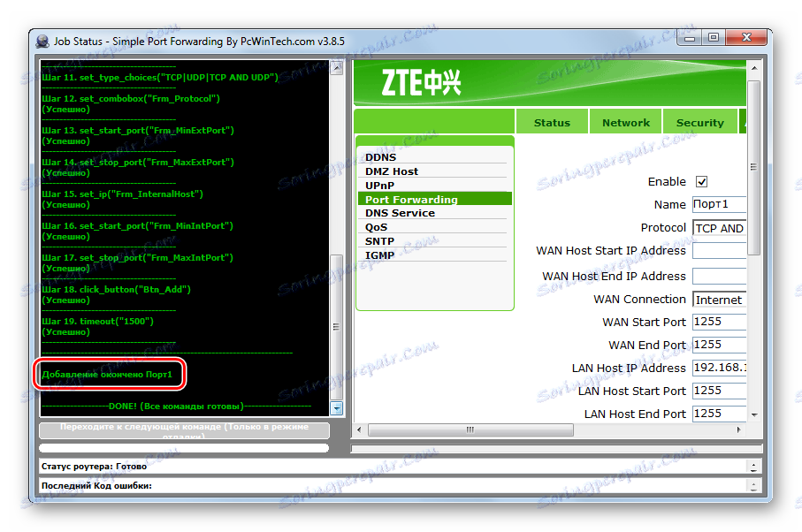Click the 'Статус роутера: Готово' status text
The image size is (802, 532).
coord(94,466)
